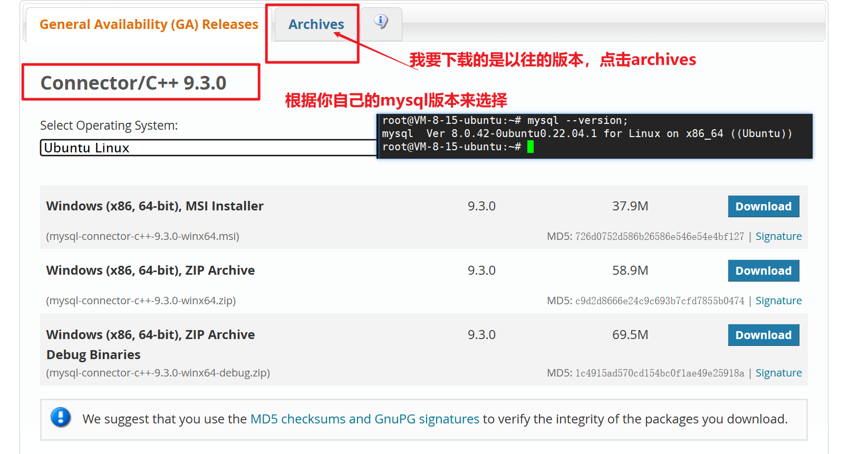This screenshot has width=868, height=454.
Task: Click the MD5 hash of the MSI installer
Action: point(660,237)
